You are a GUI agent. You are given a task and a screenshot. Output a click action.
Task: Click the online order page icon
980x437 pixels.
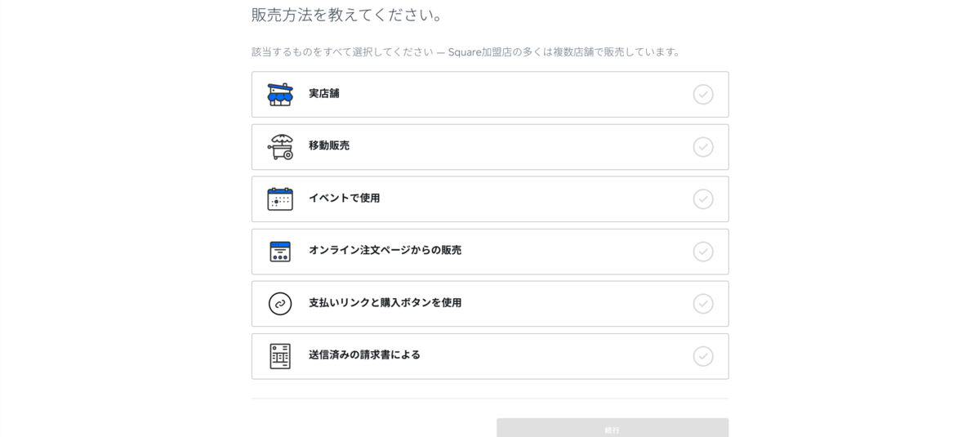[280, 252]
